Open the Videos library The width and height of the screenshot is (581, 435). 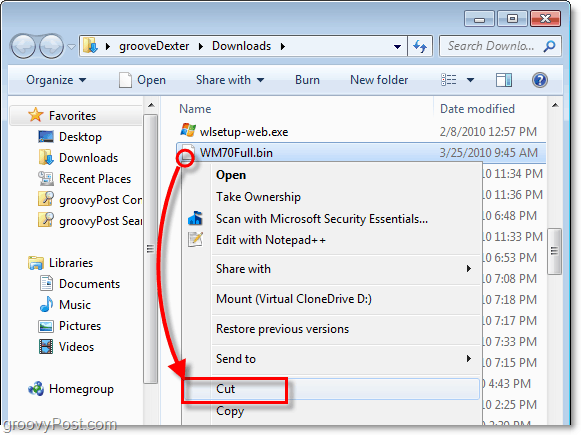pyautogui.click(x=76, y=347)
